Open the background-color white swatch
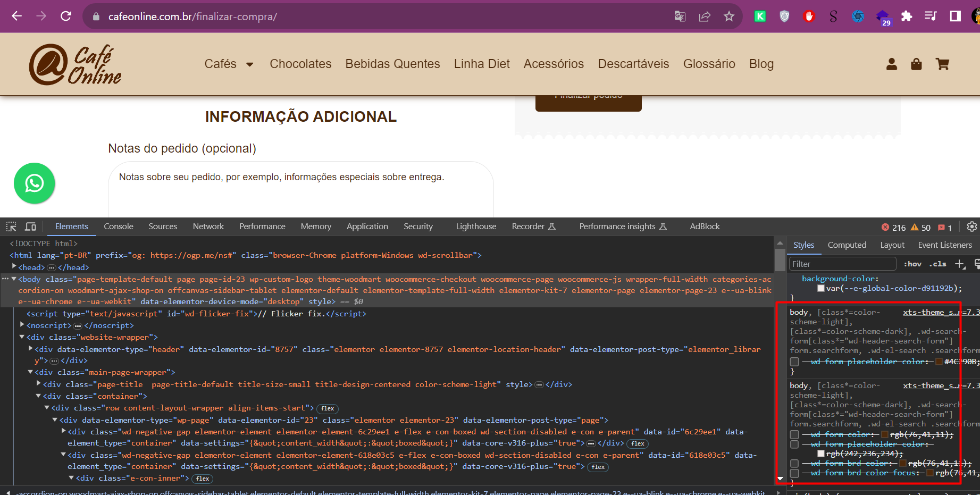 pos(821,289)
